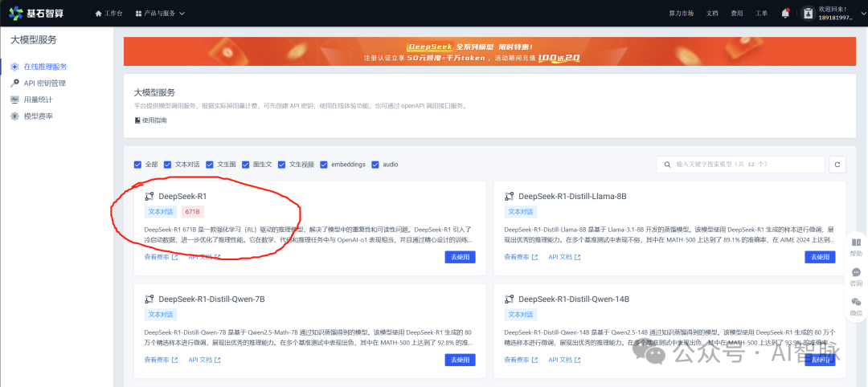Click 文本对话 tag on Distill-Qwen-14B card
Image resolution: width=868 pixels, height=387 pixels.
click(520, 315)
